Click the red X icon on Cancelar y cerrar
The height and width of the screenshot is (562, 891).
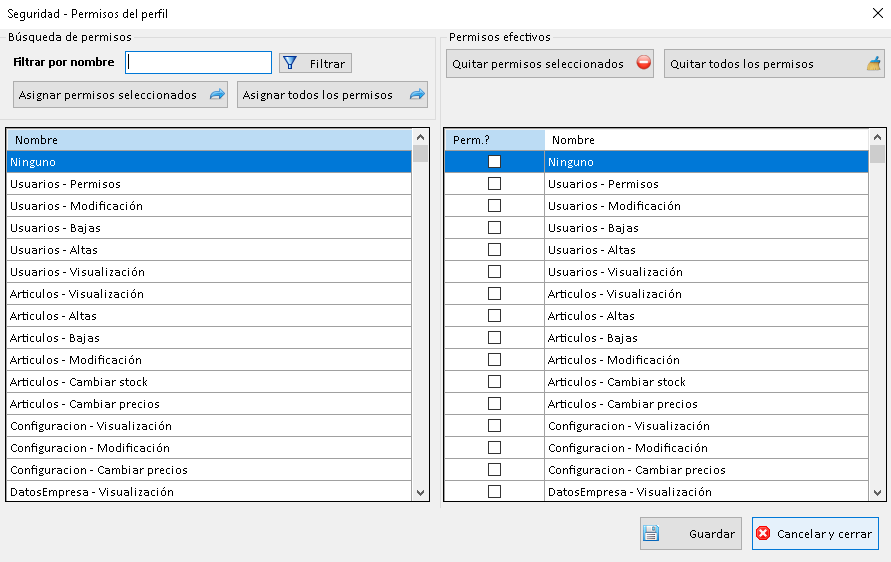(764, 533)
